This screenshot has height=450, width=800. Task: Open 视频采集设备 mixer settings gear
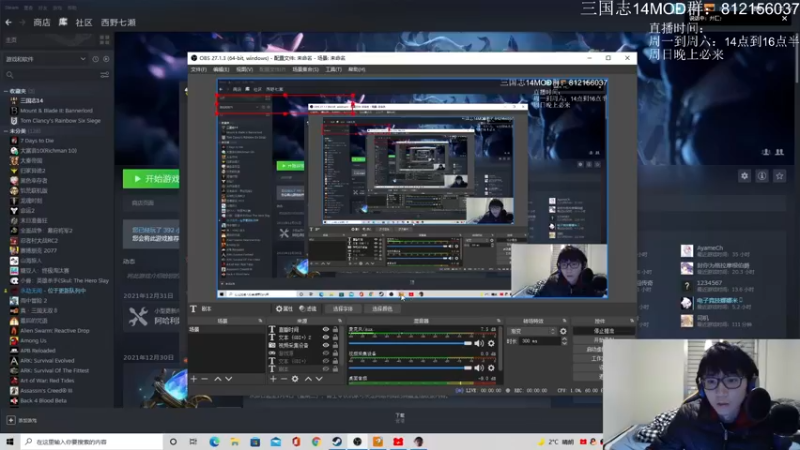(x=491, y=368)
